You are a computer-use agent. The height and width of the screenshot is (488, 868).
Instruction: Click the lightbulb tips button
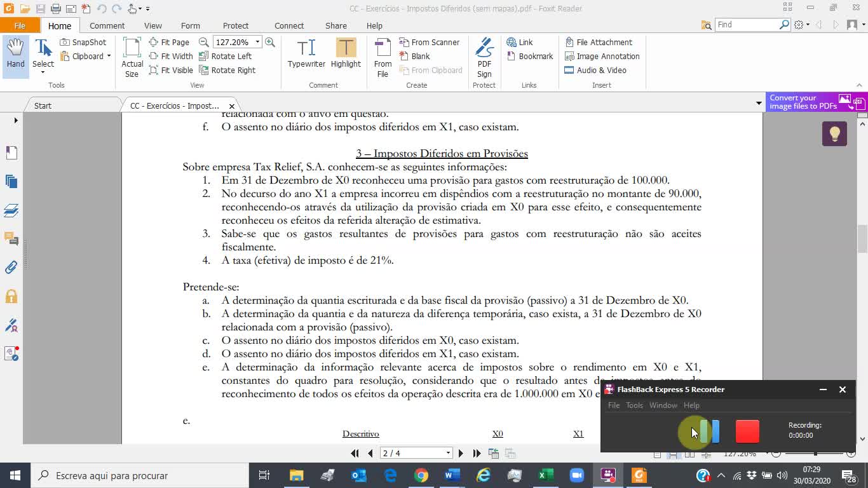click(834, 133)
